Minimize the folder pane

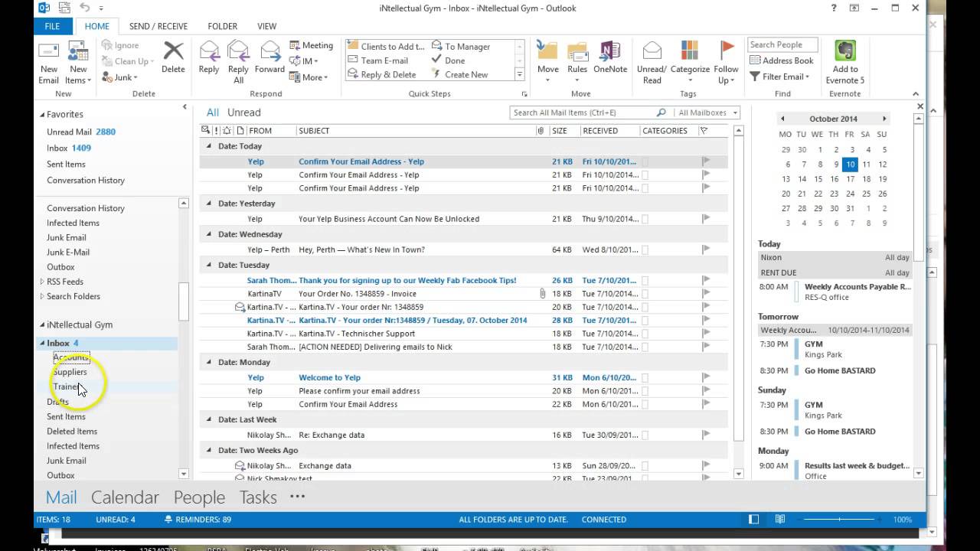pos(185,108)
